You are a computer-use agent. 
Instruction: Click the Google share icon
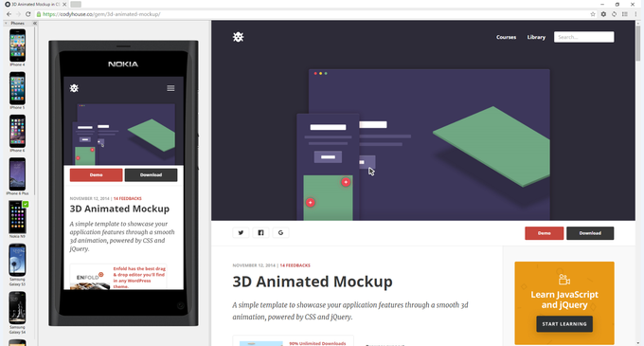(x=280, y=233)
